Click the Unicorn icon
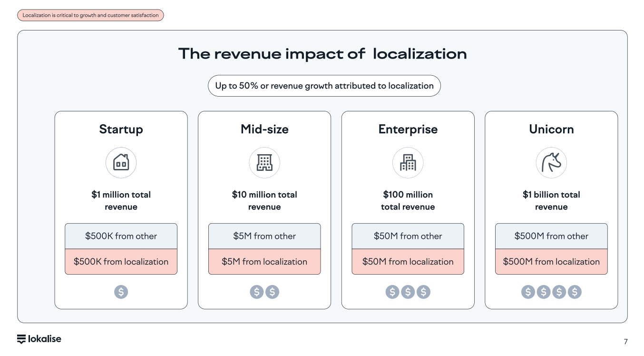This screenshot has width=644, height=356. tap(551, 162)
